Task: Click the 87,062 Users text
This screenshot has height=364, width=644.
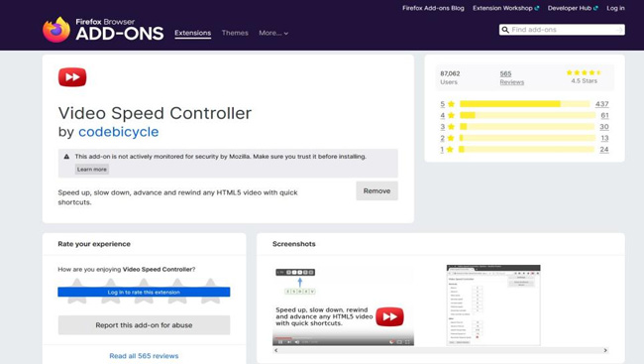Action: tap(450, 77)
